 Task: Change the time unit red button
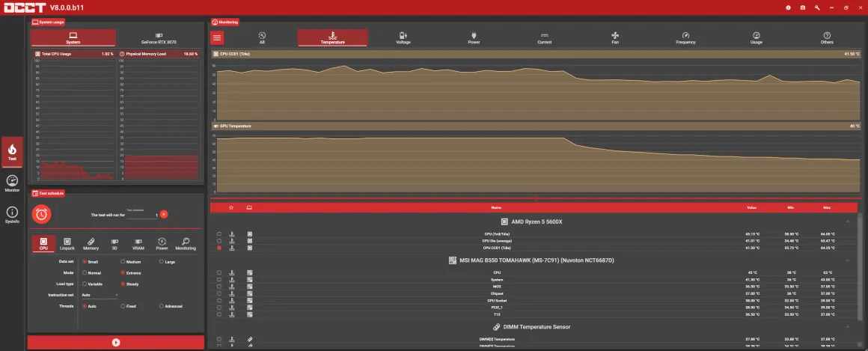pos(164,214)
